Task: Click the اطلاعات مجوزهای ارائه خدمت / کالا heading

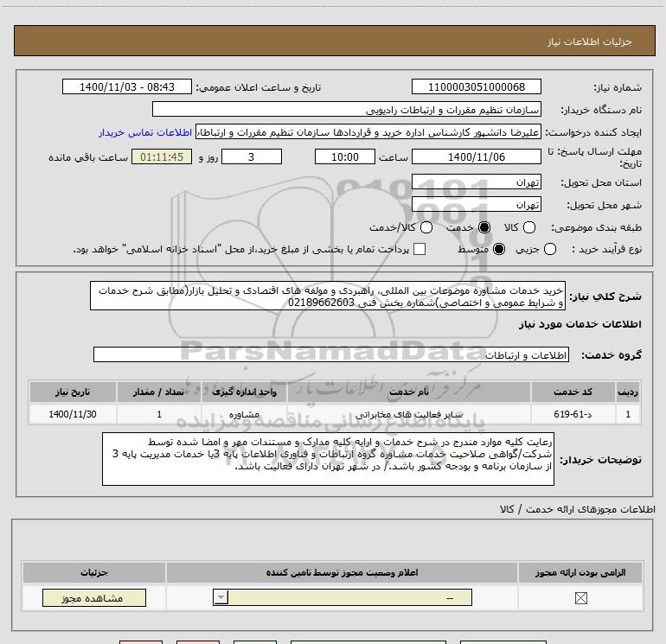Action: coord(578,509)
